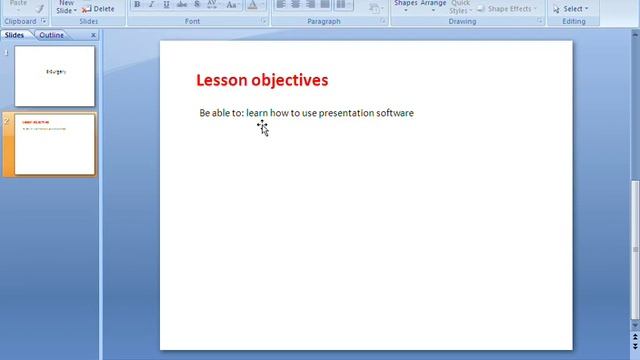This screenshot has height=360, width=640.
Task: Toggle Strikethrough formatting
Action: (x=182, y=4)
